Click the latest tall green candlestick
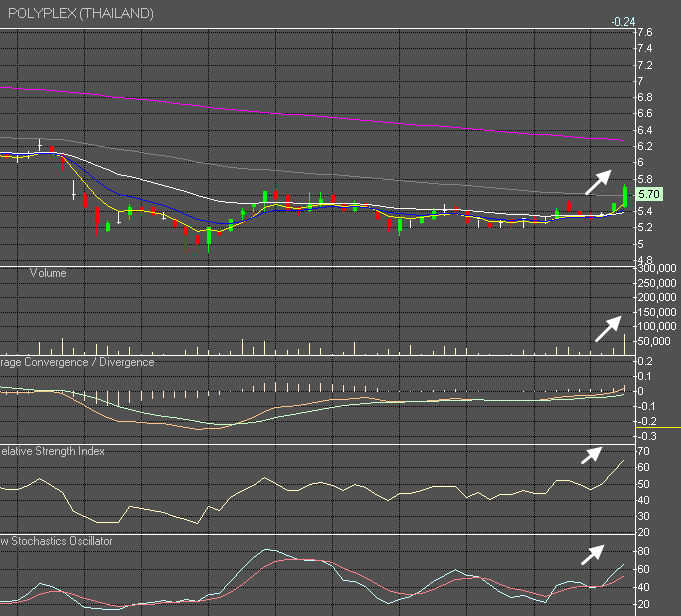 click(625, 196)
